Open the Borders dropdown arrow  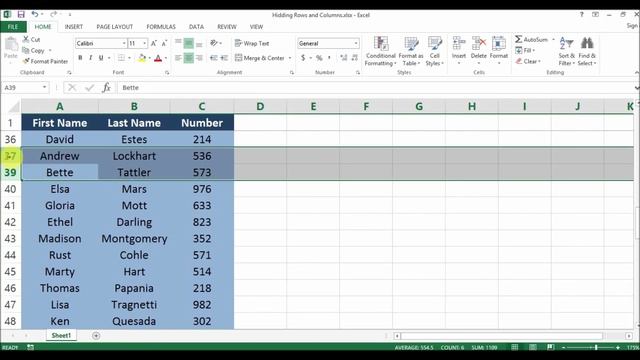129,58
